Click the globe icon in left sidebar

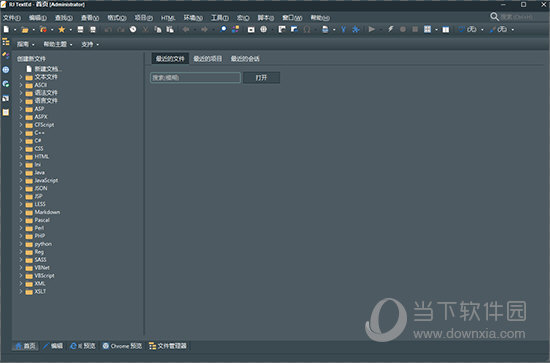[6, 70]
